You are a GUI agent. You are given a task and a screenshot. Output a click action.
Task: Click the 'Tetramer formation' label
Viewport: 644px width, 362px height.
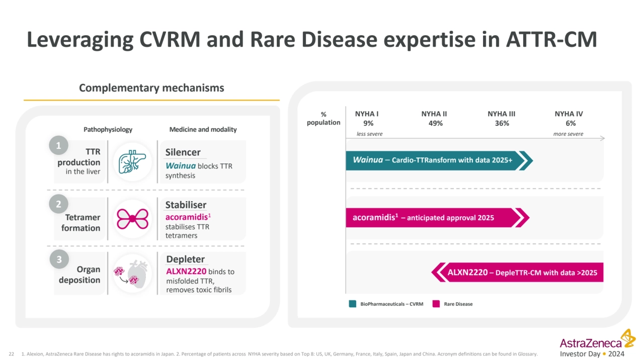coord(80,223)
